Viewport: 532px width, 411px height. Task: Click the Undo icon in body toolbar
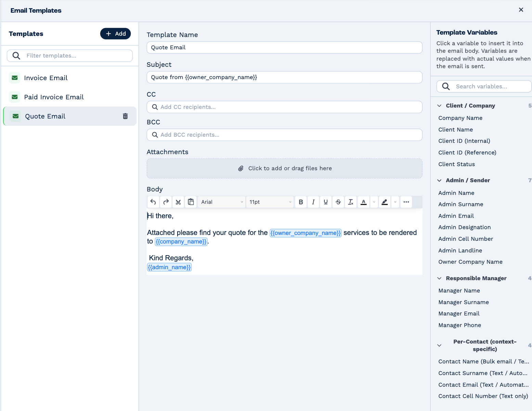point(153,202)
